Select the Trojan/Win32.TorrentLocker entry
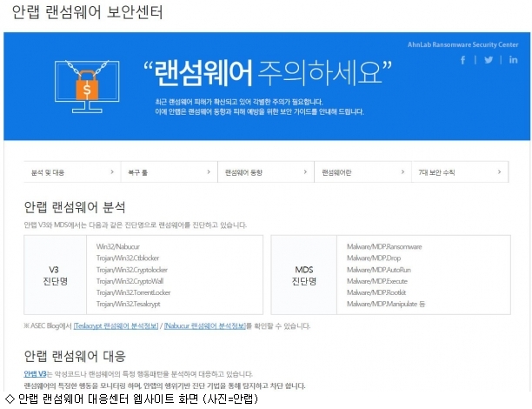532x409 pixels. (133, 292)
